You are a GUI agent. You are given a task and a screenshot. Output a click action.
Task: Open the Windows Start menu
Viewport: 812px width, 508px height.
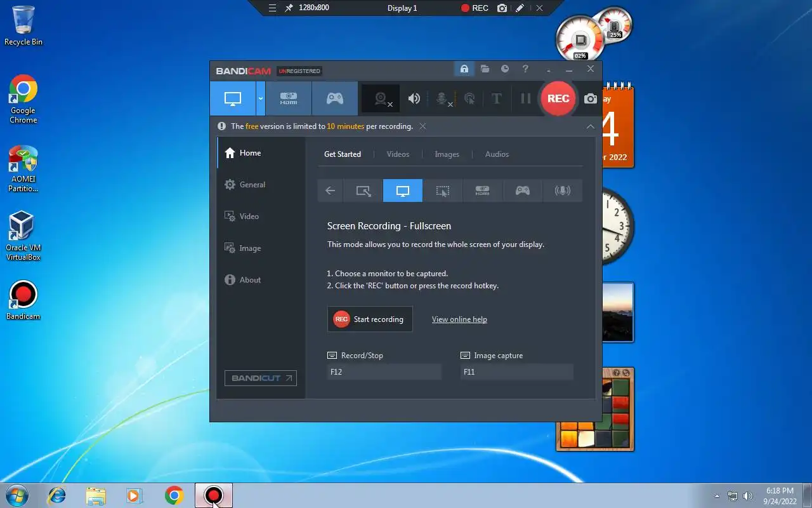16,495
